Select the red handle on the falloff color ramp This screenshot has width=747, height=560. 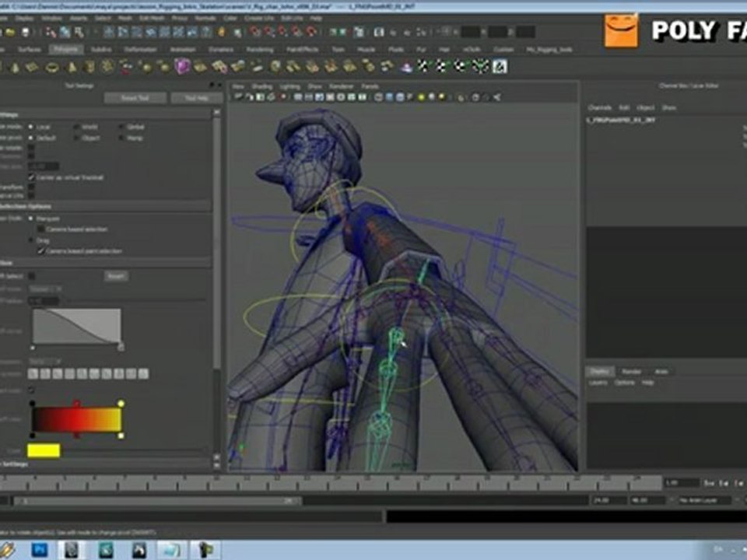(76, 404)
